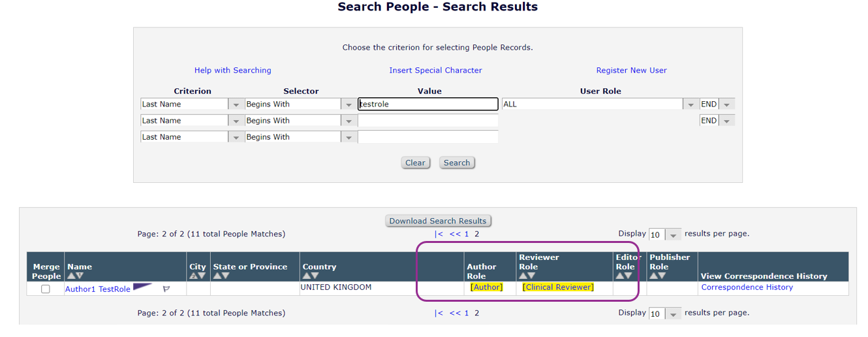Sort Name column ascending arrow
The image size is (868, 337).
coord(71,276)
